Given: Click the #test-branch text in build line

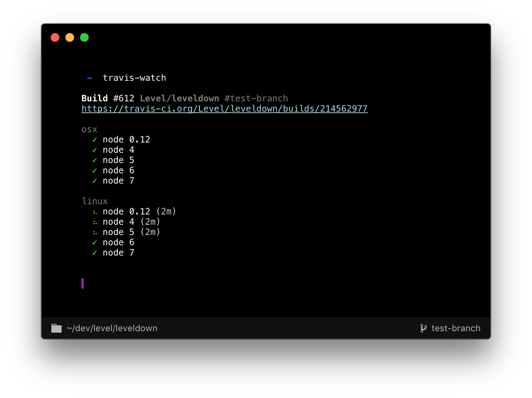Looking at the screenshot, I should pos(256,98).
